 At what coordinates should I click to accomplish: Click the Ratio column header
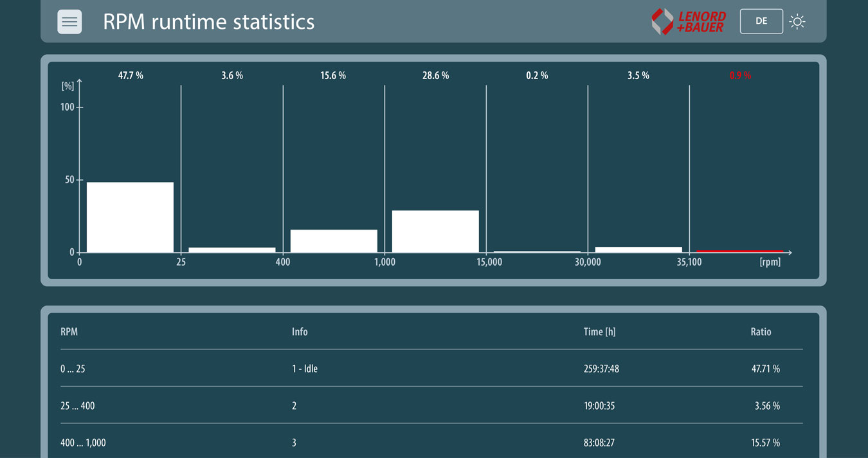click(761, 332)
